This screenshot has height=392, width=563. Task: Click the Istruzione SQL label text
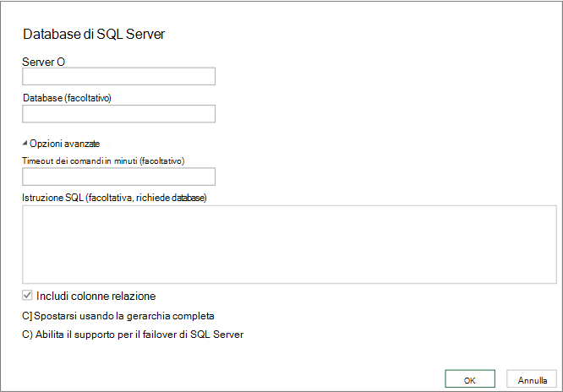[x=114, y=198]
